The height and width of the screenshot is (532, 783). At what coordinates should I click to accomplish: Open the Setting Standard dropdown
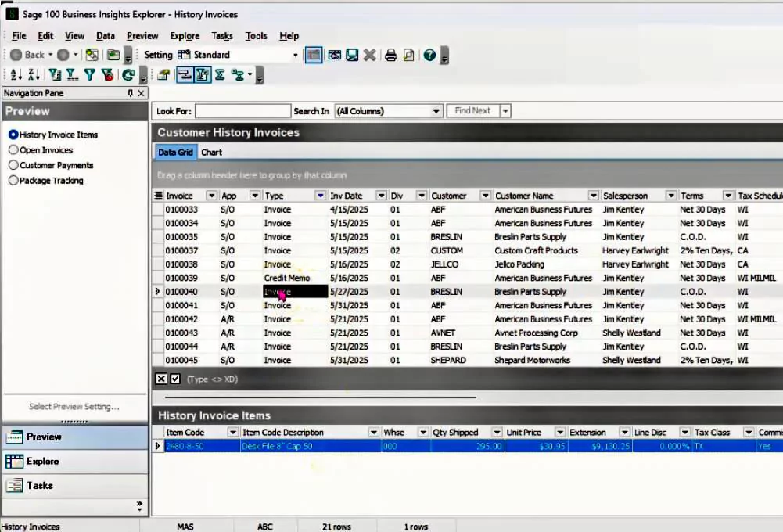tap(295, 55)
